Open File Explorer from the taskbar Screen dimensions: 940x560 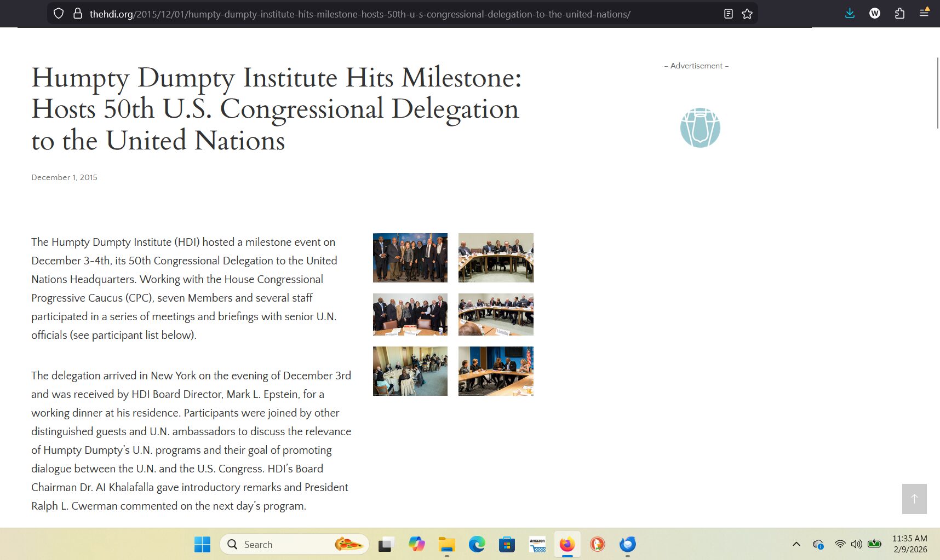[x=447, y=544]
